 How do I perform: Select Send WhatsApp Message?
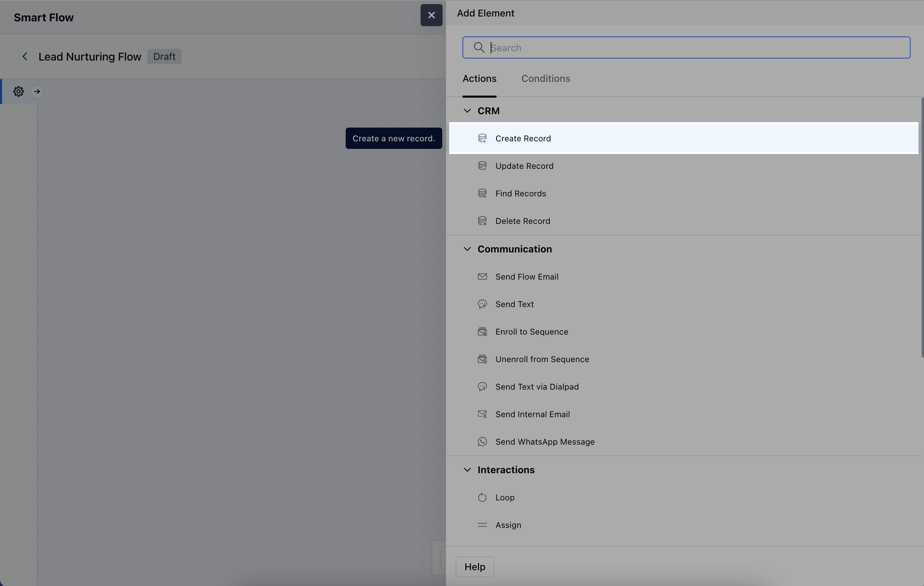683,442
